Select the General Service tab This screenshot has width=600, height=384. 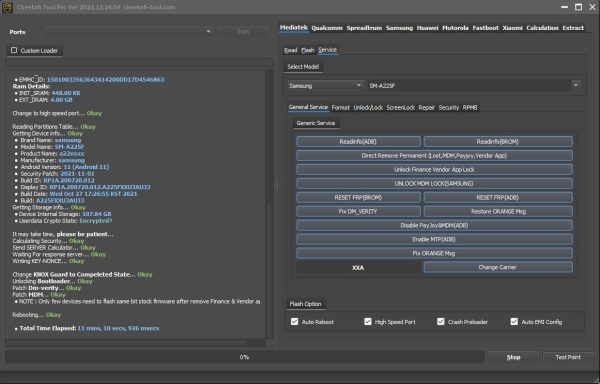tap(308, 107)
